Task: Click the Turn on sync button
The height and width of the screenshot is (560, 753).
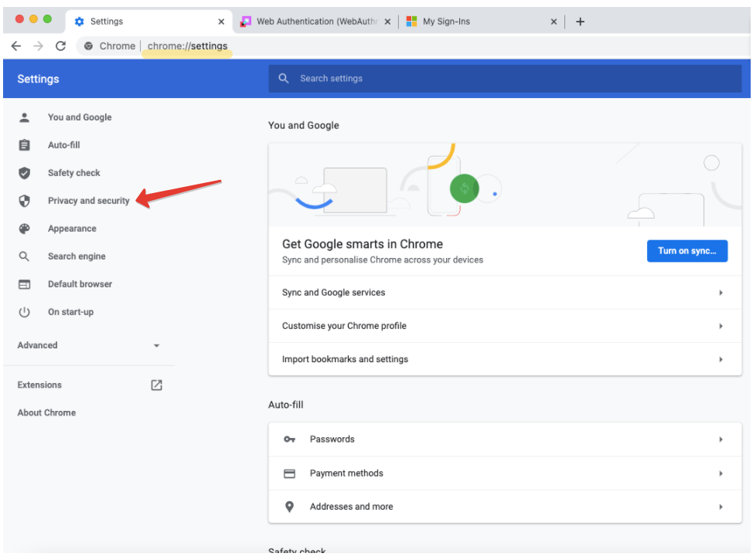Action: [x=687, y=250]
